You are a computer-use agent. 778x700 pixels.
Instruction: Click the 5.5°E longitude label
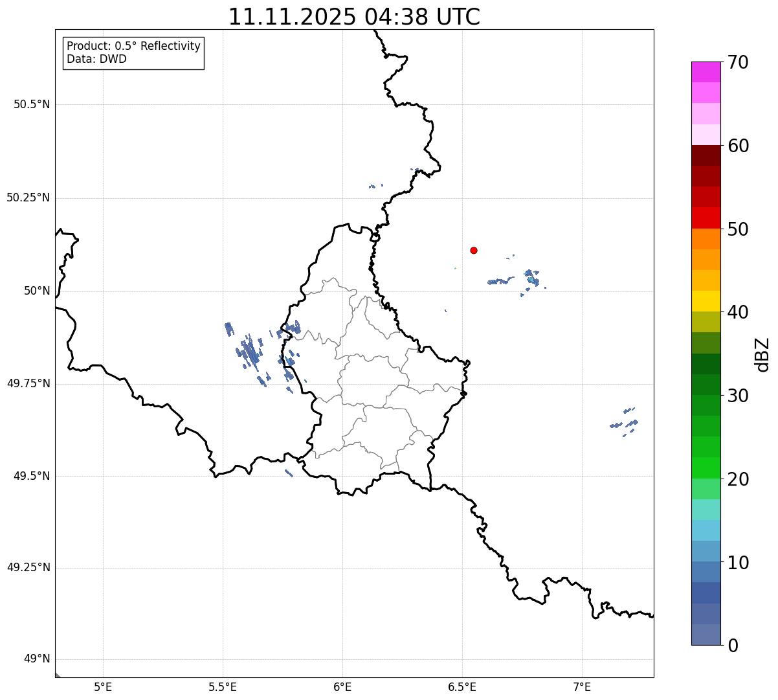point(223,687)
